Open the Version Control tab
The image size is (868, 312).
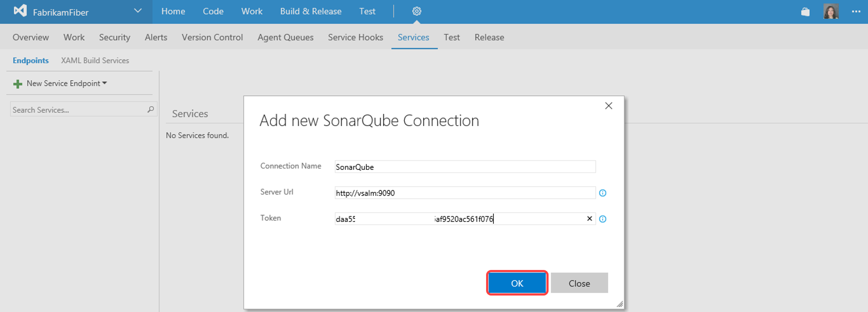point(212,37)
